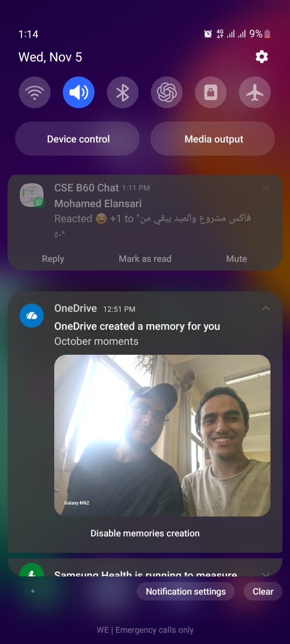Toggle Wi-Fi quick setting
Image resolution: width=290 pixels, height=644 pixels.
pos(35,93)
